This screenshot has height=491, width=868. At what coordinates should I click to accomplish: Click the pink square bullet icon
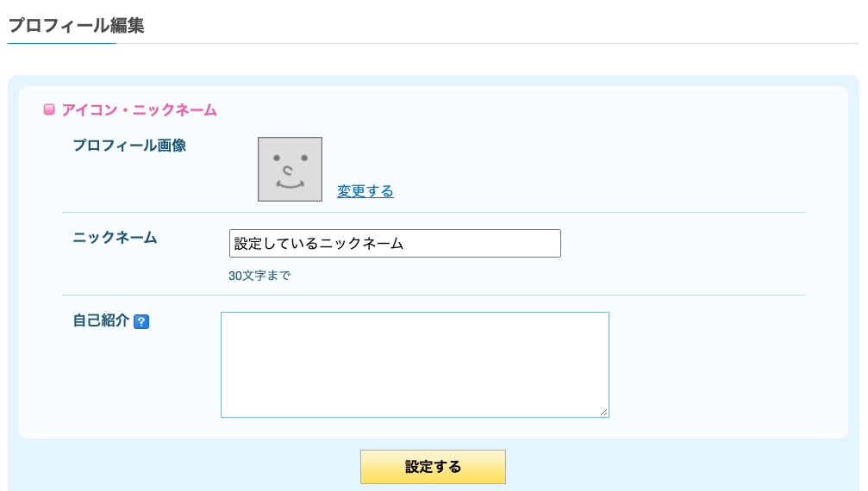pos(49,109)
